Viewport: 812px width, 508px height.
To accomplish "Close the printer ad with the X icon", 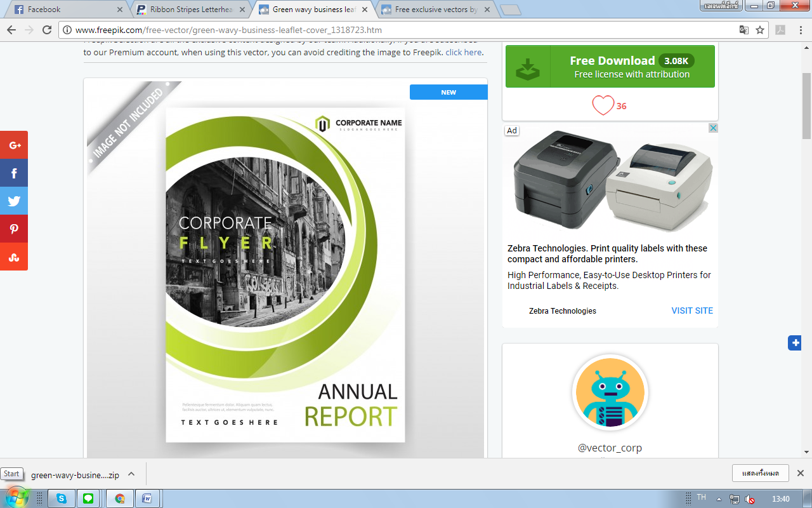I will 713,128.
